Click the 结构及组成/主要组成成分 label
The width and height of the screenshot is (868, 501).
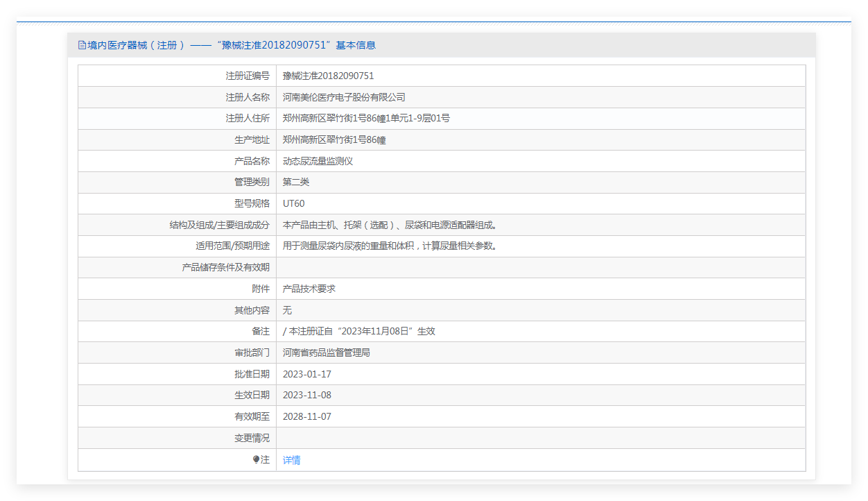[219, 225]
